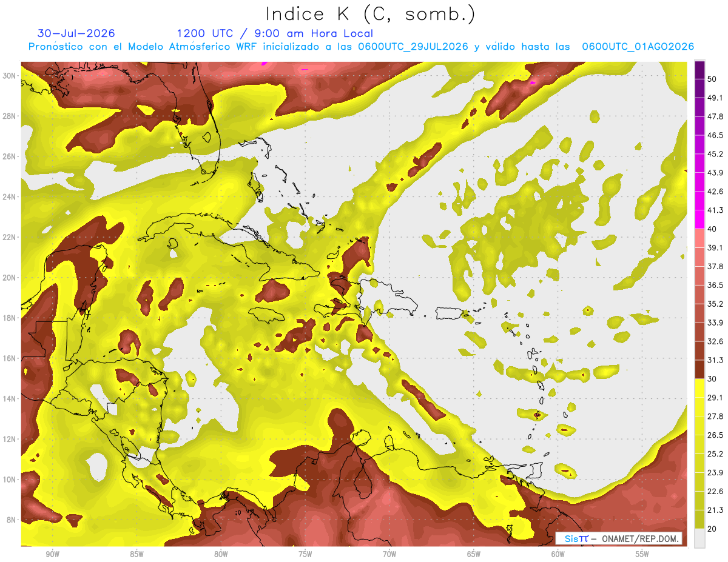728x562 pixels.
Task: Click the '16N' latitude label
Action: pos(9,358)
